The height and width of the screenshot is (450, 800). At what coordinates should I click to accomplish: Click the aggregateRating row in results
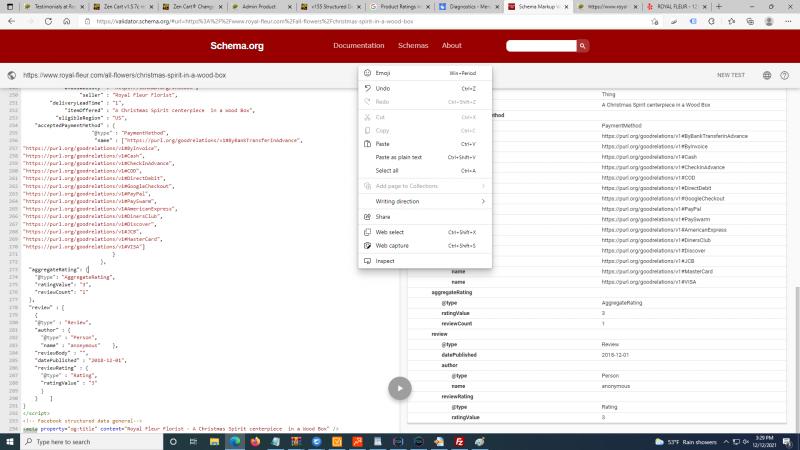tap(596, 292)
